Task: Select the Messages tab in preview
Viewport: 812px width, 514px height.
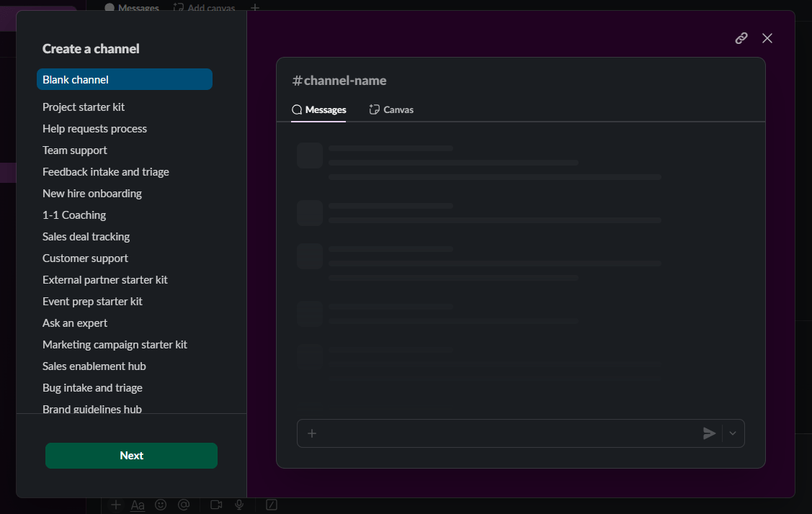Action: pos(318,109)
